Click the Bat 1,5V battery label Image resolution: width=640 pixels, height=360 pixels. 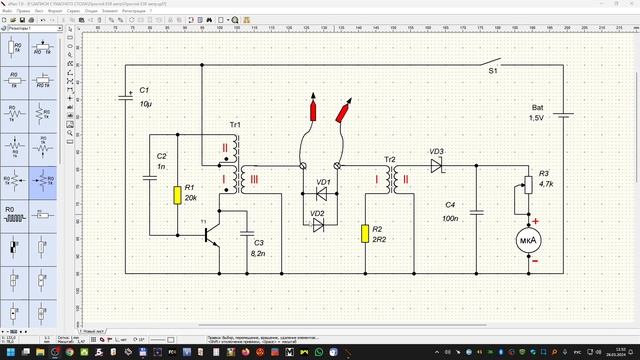[537, 113]
